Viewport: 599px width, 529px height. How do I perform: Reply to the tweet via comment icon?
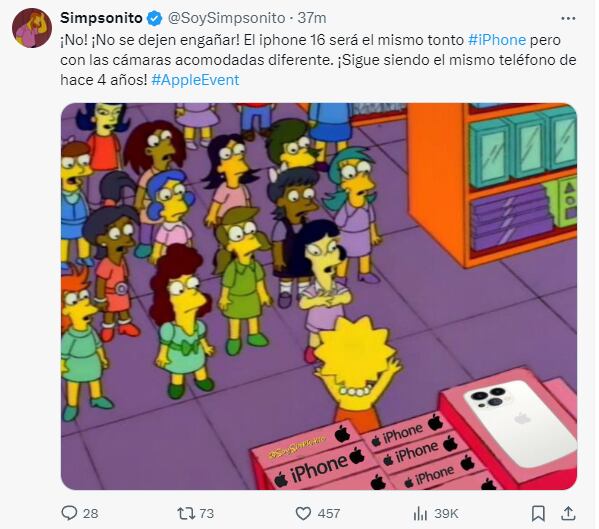(x=69, y=513)
